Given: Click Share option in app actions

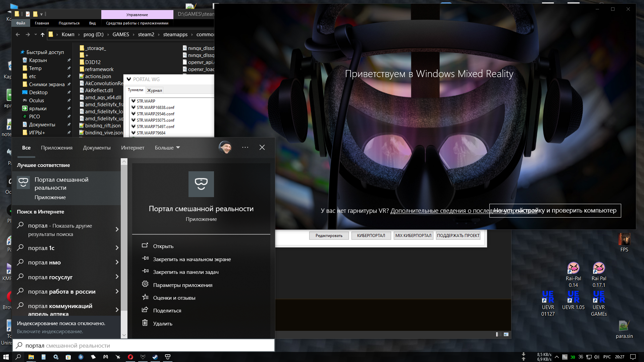Looking at the screenshot, I should 167,311.
